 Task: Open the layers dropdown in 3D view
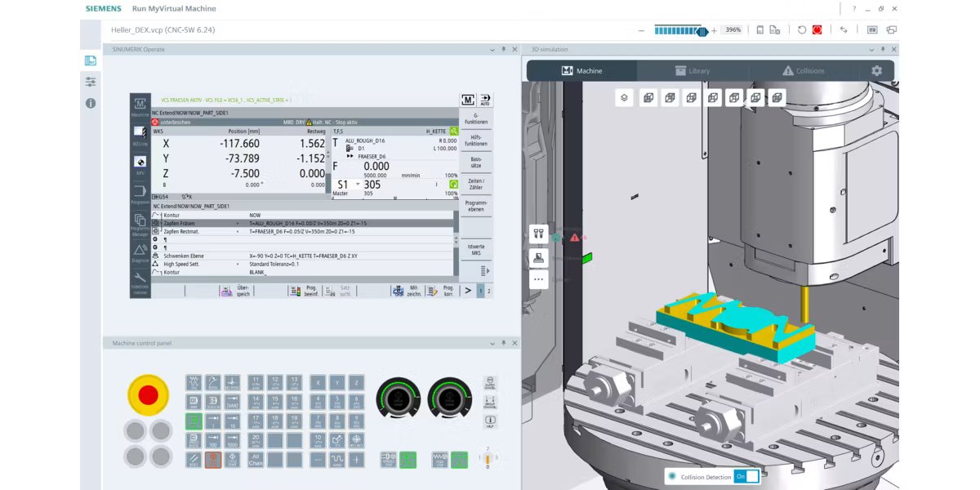click(624, 97)
